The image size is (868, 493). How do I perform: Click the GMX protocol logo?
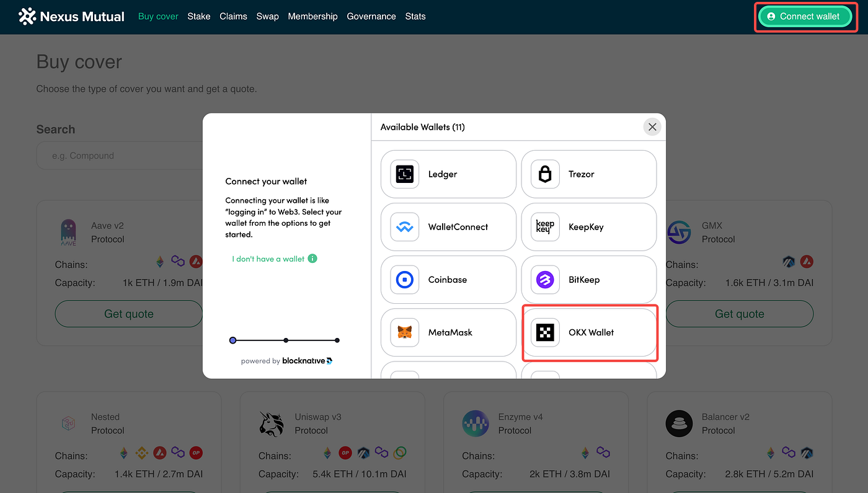click(678, 233)
